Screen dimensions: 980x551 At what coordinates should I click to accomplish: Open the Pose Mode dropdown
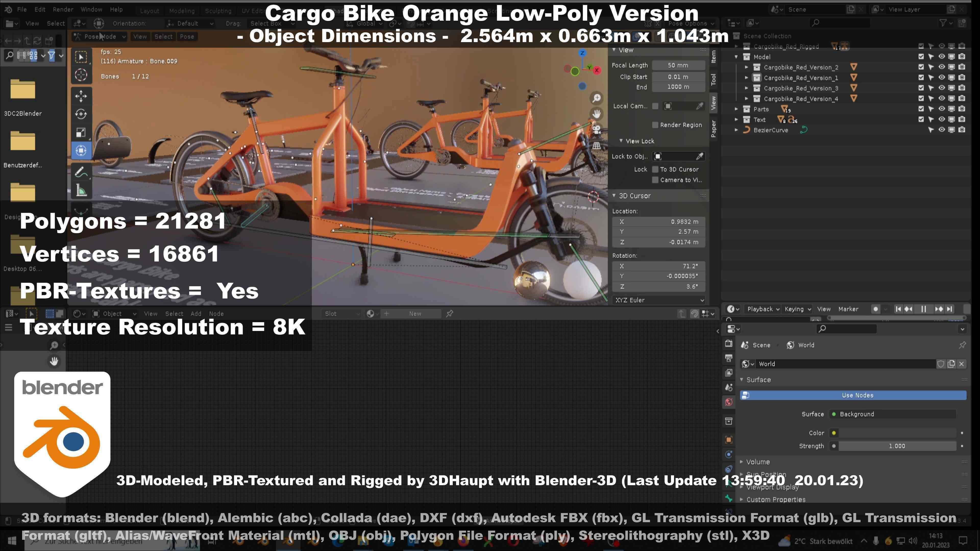click(100, 36)
